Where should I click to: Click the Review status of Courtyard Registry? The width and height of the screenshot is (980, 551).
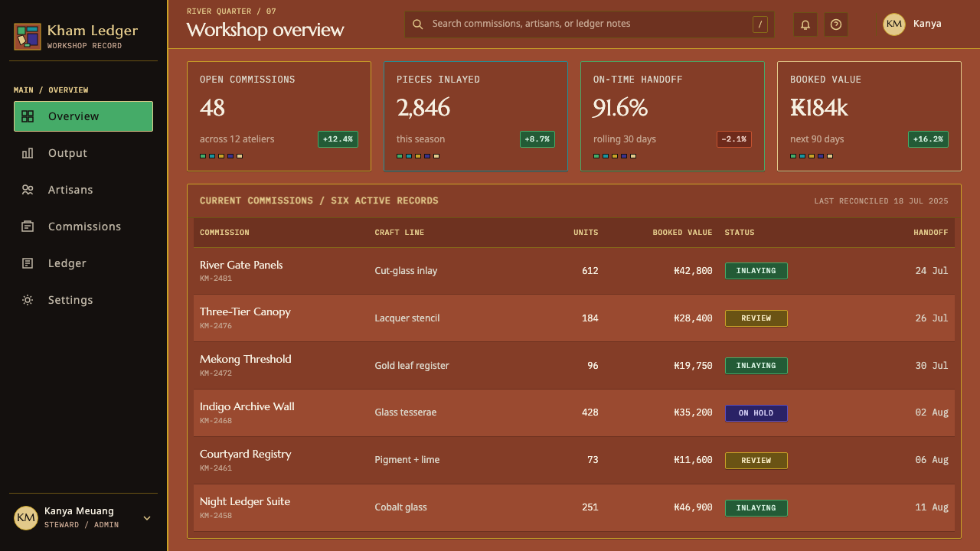(756, 461)
